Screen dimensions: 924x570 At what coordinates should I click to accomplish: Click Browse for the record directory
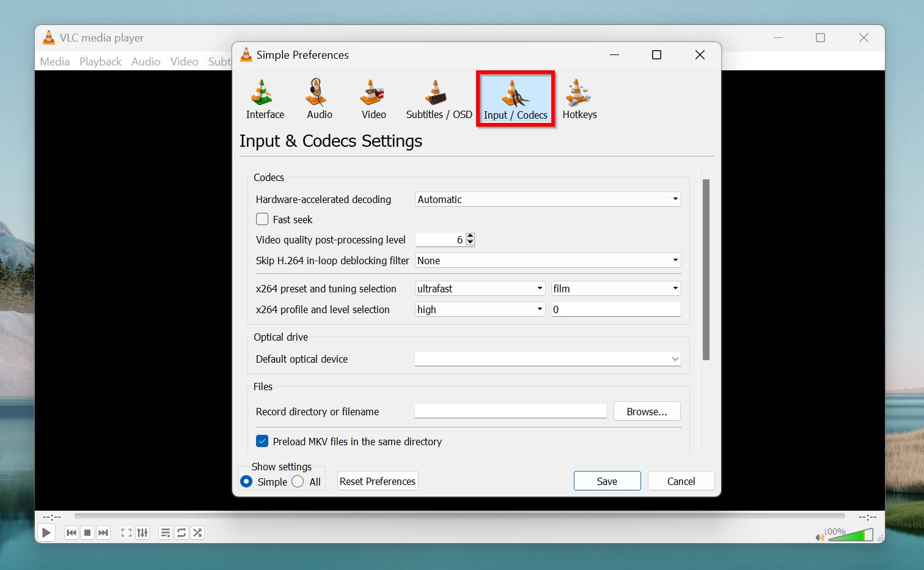click(646, 411)
